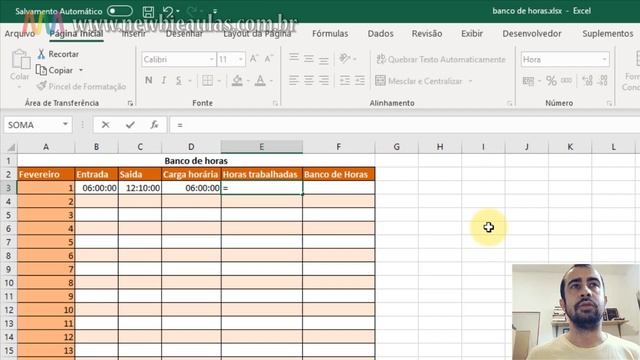Click the Font Color A icon
640x360 pixels.
coord(260,80)
